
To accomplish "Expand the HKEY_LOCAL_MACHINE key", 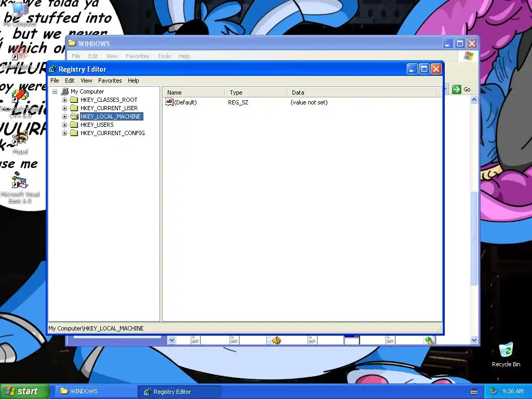I will pyautogui.click(x=64, y=116).
